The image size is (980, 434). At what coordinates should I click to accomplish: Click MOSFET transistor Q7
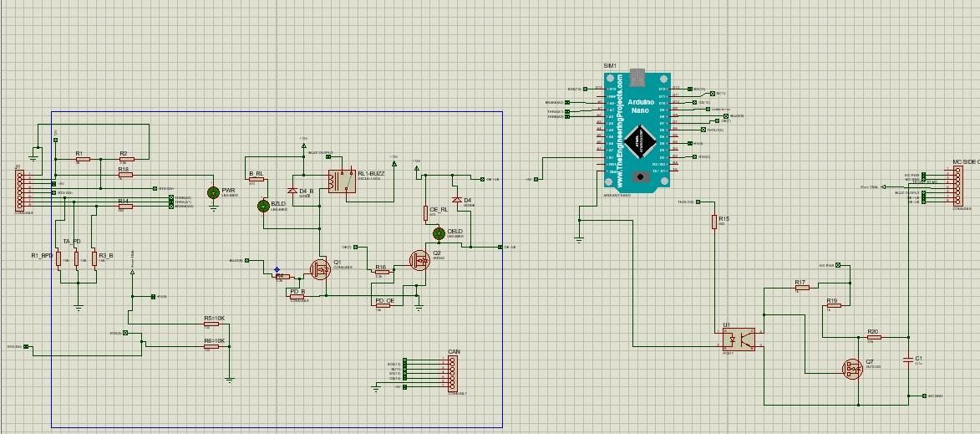[x=852, y=369]
